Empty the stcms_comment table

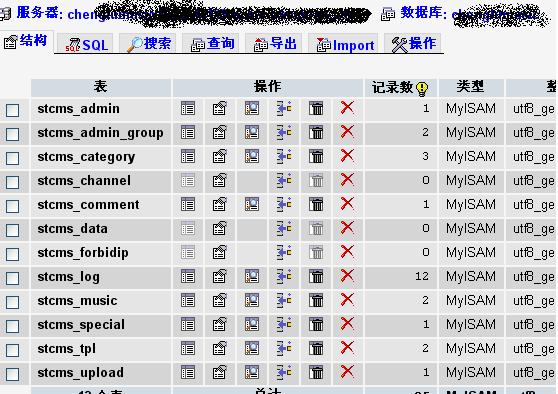click(x=316, y=204)
